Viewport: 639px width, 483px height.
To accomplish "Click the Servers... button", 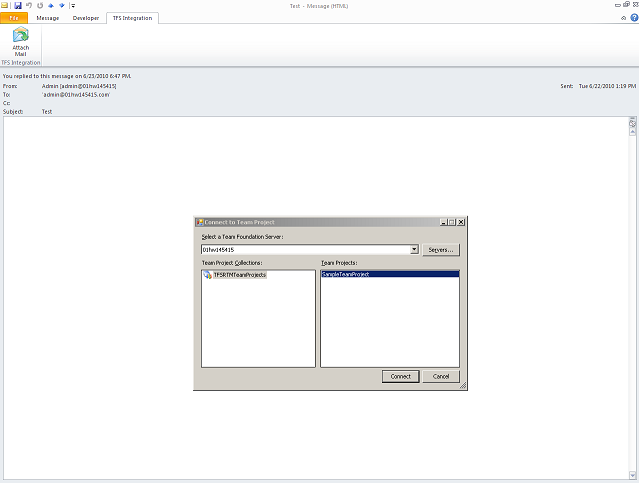I will tap(441, 250).
